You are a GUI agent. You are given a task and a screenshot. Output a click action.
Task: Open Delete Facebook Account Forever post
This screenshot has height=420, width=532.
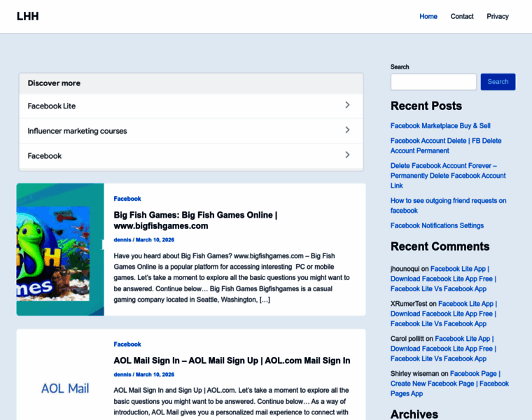click(448, 176)
